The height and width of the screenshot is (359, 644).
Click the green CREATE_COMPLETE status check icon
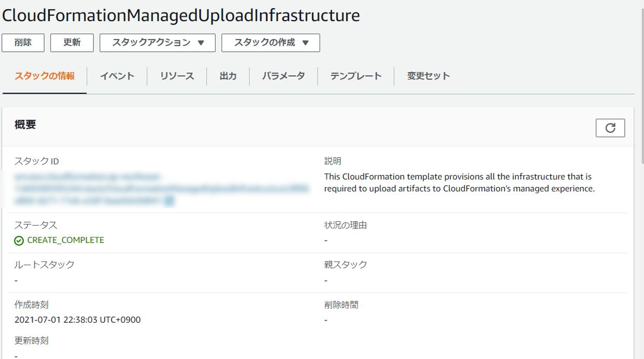click(19, 240)
